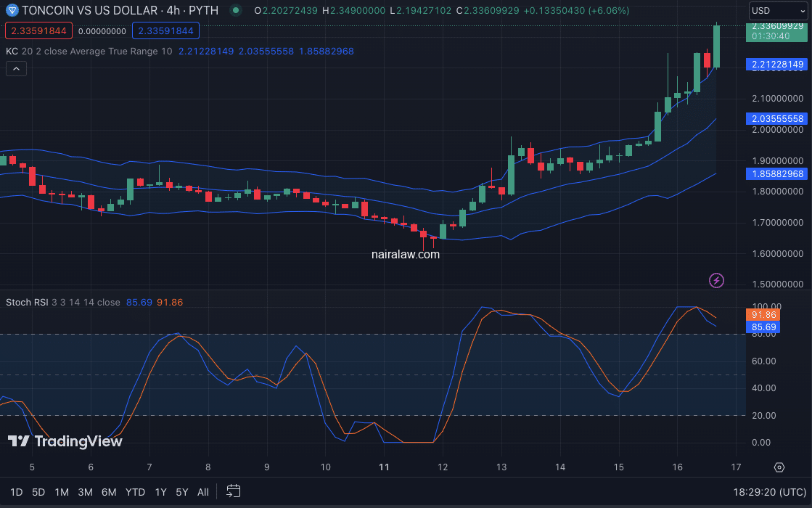Select the 1D time range
The height and width of the screenshot is (508, 812).
[x=16, y=492]
